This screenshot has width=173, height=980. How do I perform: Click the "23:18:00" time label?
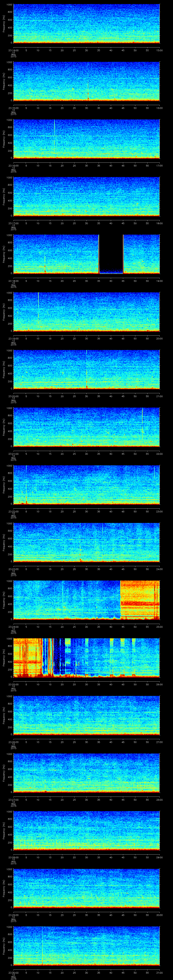[x=13, y=281]
